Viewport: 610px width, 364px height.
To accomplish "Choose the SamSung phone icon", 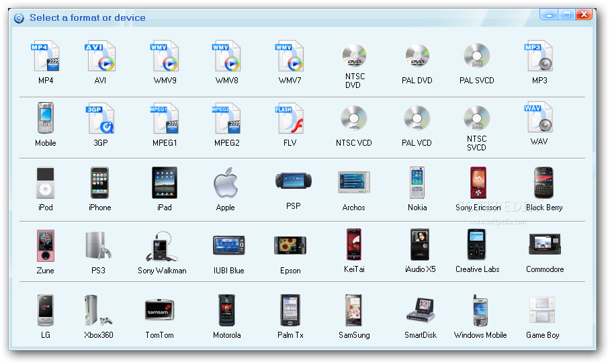I will tap(354, 310).
